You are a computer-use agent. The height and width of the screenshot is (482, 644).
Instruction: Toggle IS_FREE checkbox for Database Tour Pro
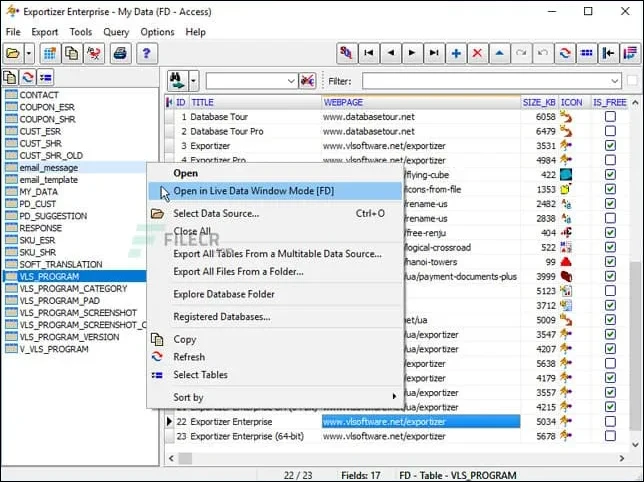tap(610, 131)
